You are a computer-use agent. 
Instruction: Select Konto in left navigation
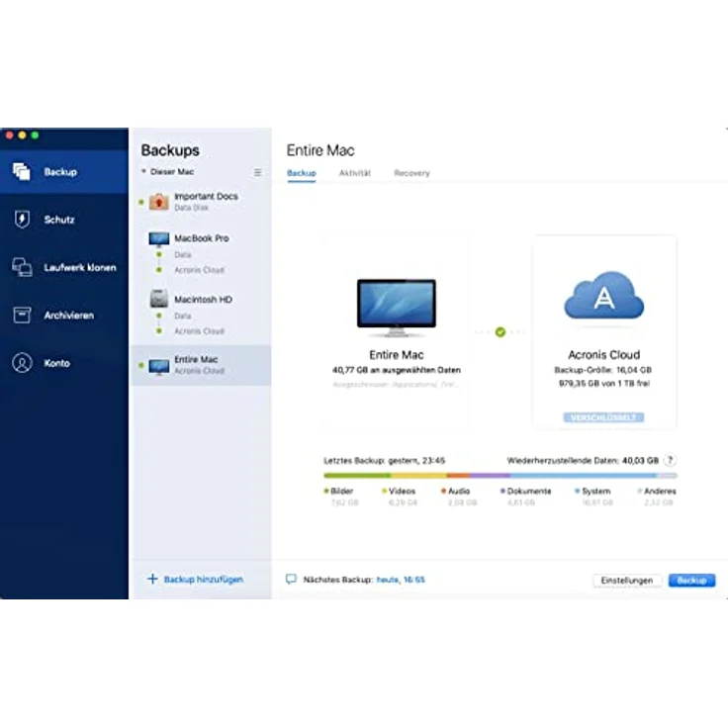[64, 363]
